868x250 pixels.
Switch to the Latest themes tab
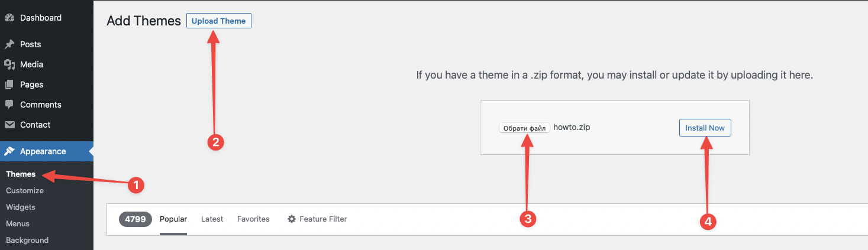(212, 219)
